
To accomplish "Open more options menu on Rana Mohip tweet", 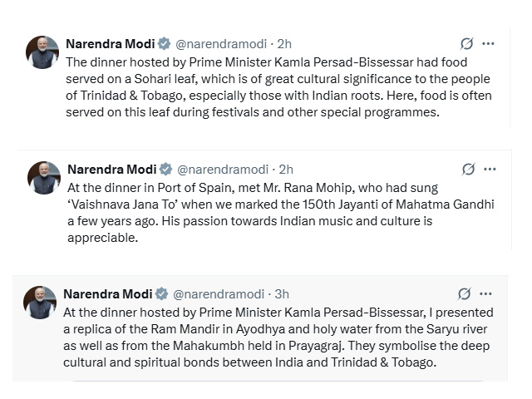I will (x=490, y=170).
